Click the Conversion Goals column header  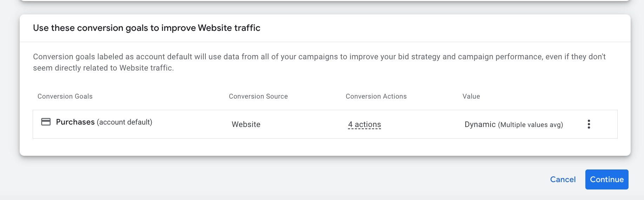(65, 96)
